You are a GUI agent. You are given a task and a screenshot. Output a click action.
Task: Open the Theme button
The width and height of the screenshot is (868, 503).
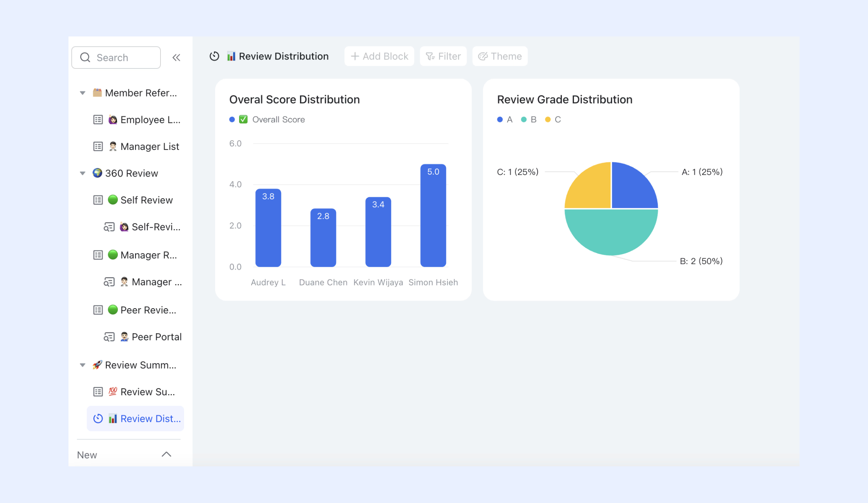500,56
